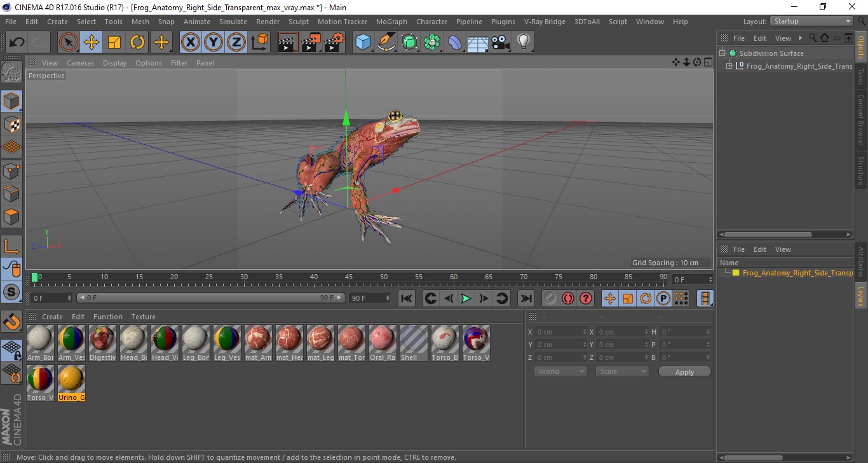868x463 pixels.
Task: Collapse the Subdivision Surface tree node
Action: click(x=722, y=53)
